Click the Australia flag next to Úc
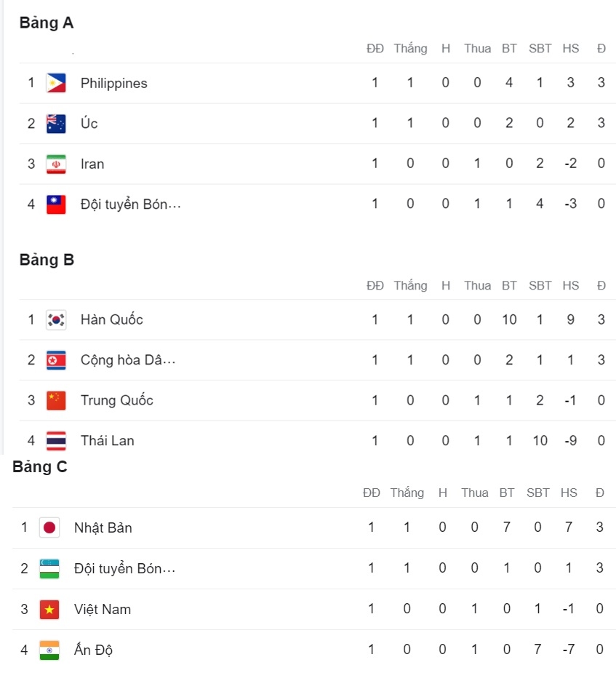The image size is (616, 673). (56, 124)
